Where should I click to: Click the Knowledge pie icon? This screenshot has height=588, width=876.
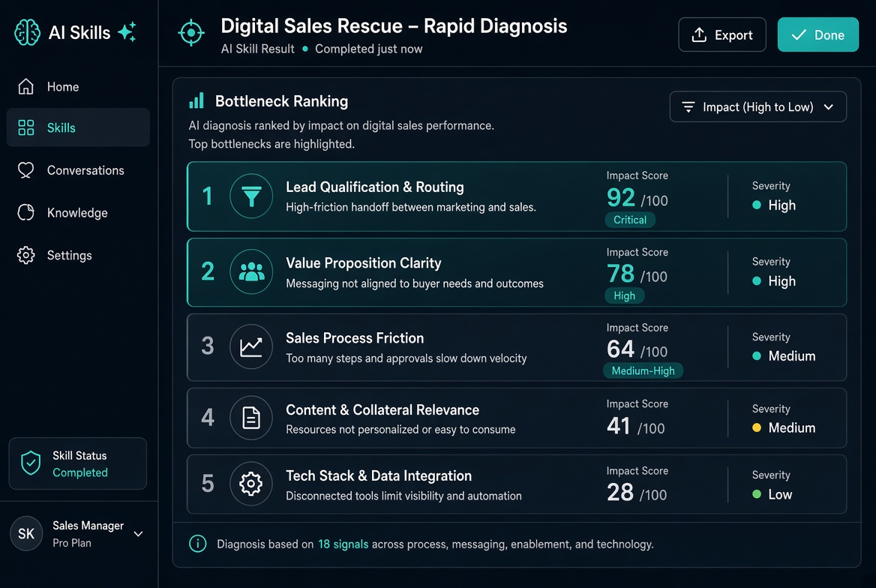[25, 212]
